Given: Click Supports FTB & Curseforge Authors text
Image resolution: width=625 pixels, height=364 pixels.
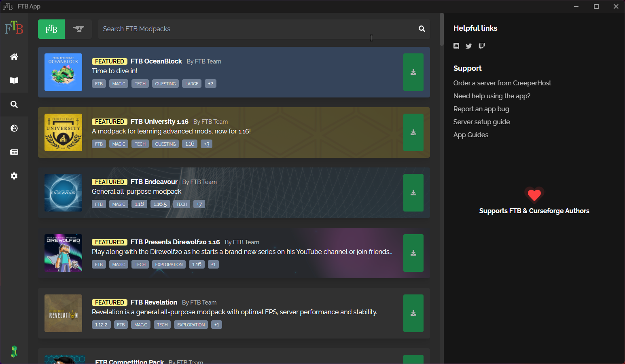Looking at the screenshot, I should [x=534, y=211].
